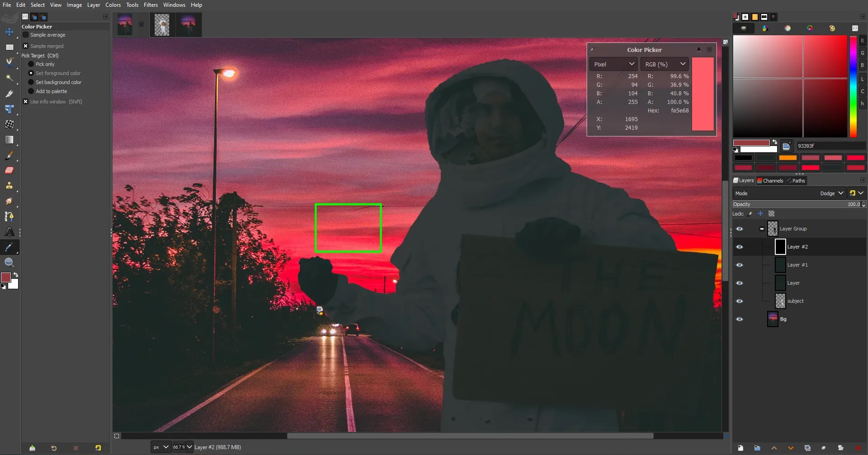This screenshot has width=868, height=455.
Task: Open the Layers dock tab configuration menu
Action: (863, 180)
